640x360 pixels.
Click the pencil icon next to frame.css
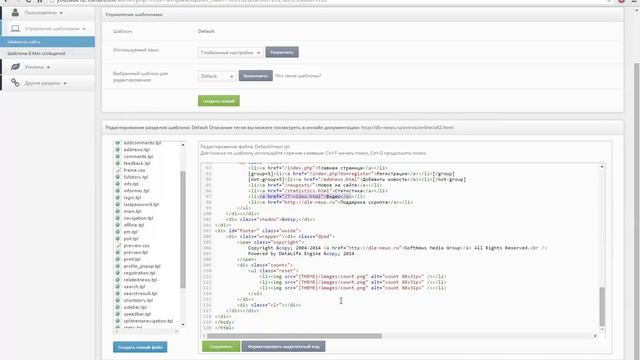pos(118,170)
